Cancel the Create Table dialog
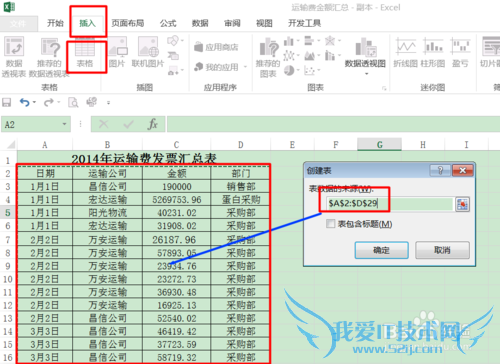 point(442,250)
